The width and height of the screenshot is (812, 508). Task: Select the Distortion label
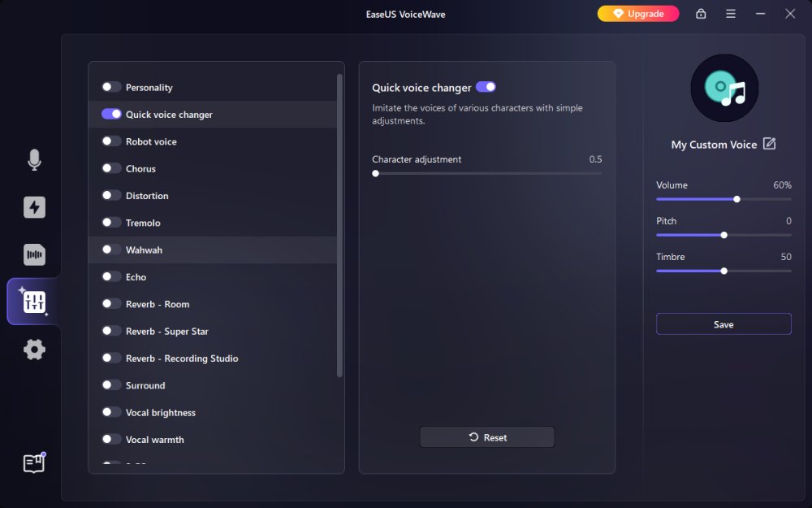[147, 195]
